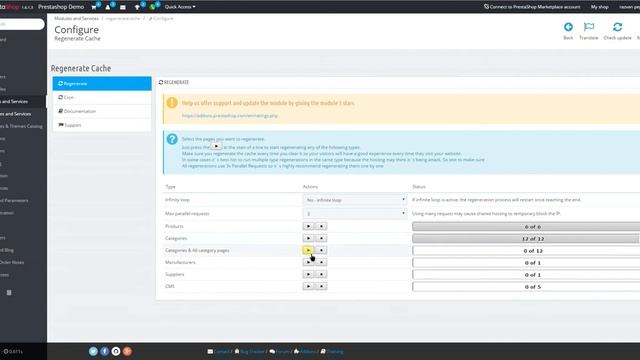The width and height of the screenshot is (640, 360).
Task: Open the shopping cart orders notification icon
Action: pos(94,7)
